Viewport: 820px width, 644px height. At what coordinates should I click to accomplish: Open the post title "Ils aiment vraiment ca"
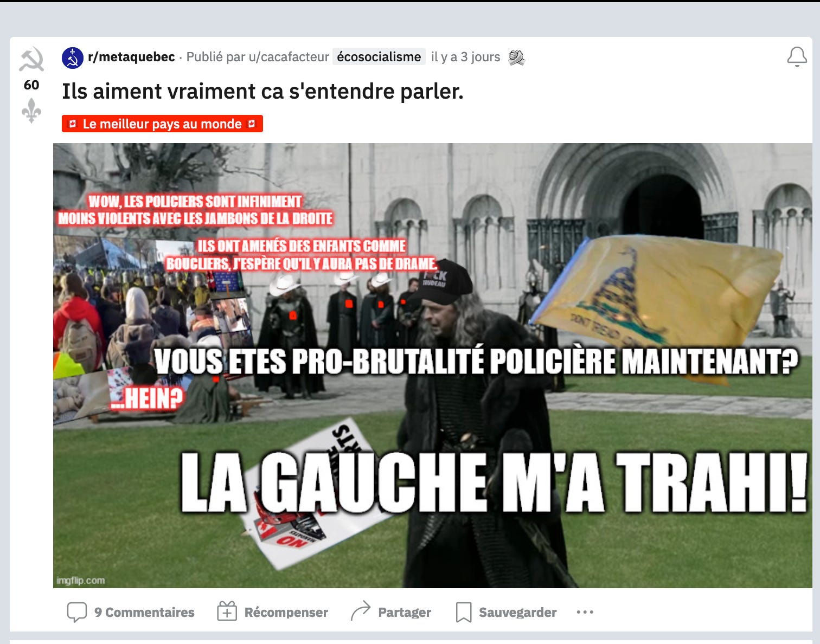(x=262, y=91)
